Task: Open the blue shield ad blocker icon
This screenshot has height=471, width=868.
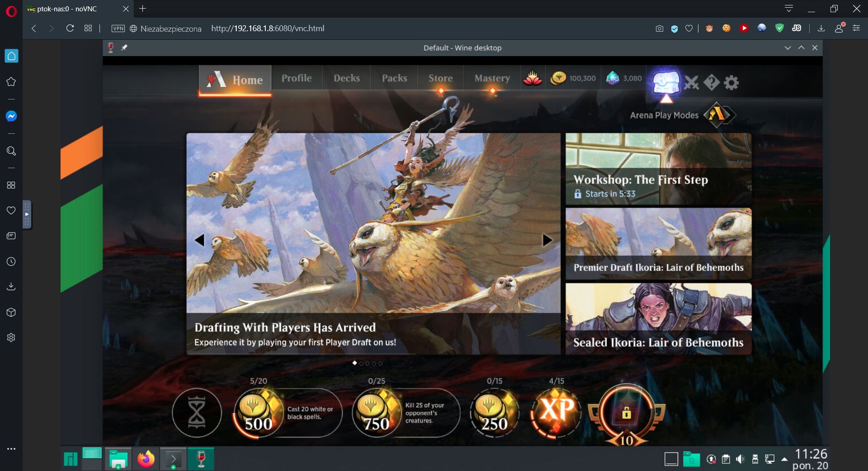Action: [674, 28]
